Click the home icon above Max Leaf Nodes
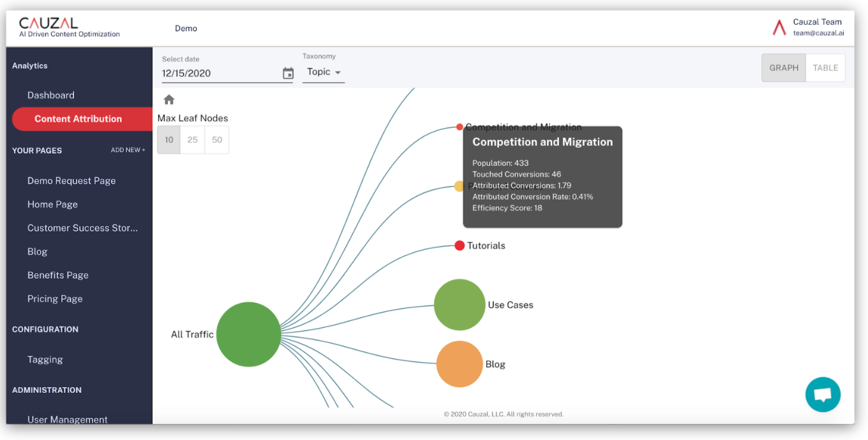The width and height of the screenshot is (868, 440). [x=169, y=99]
